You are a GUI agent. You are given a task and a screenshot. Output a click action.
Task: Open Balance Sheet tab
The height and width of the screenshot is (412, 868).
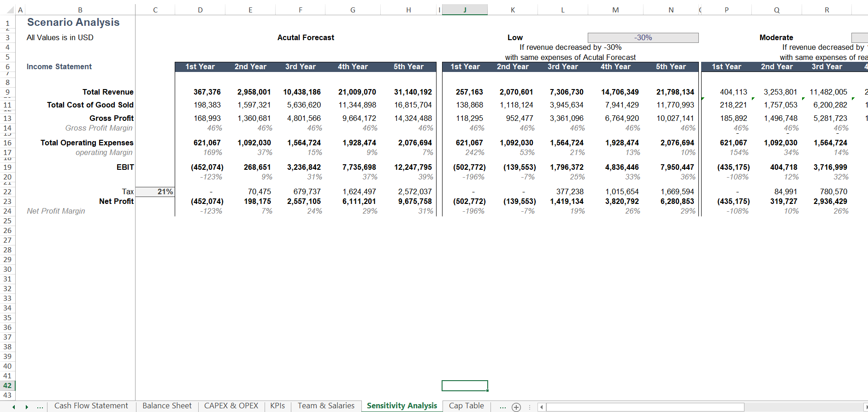pyautogui.click(x=167, y=406)
